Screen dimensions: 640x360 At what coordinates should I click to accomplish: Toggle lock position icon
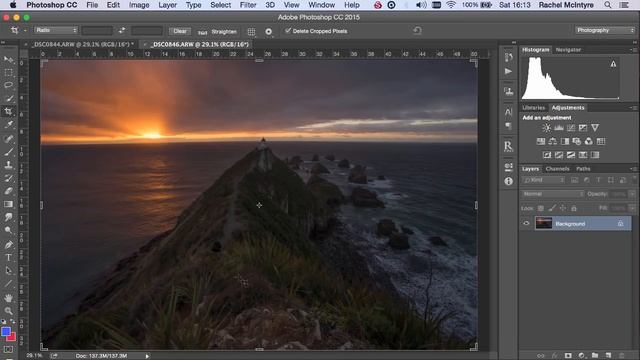563,208
